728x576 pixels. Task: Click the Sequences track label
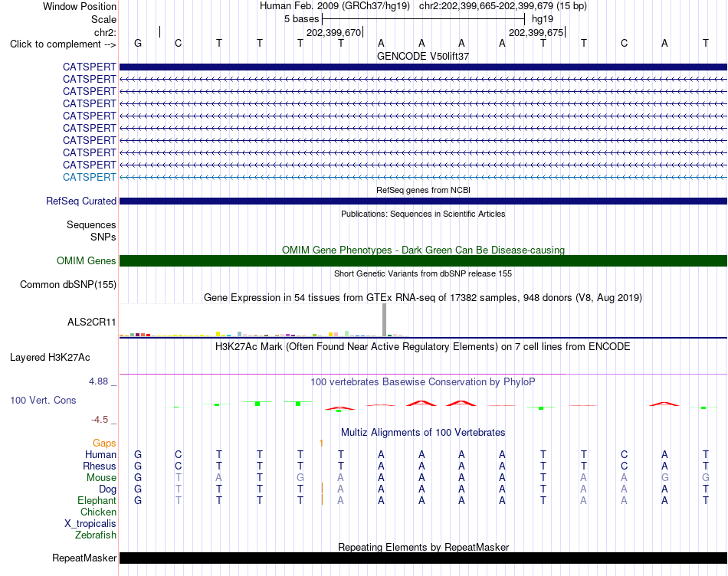(x=91, y=224)
